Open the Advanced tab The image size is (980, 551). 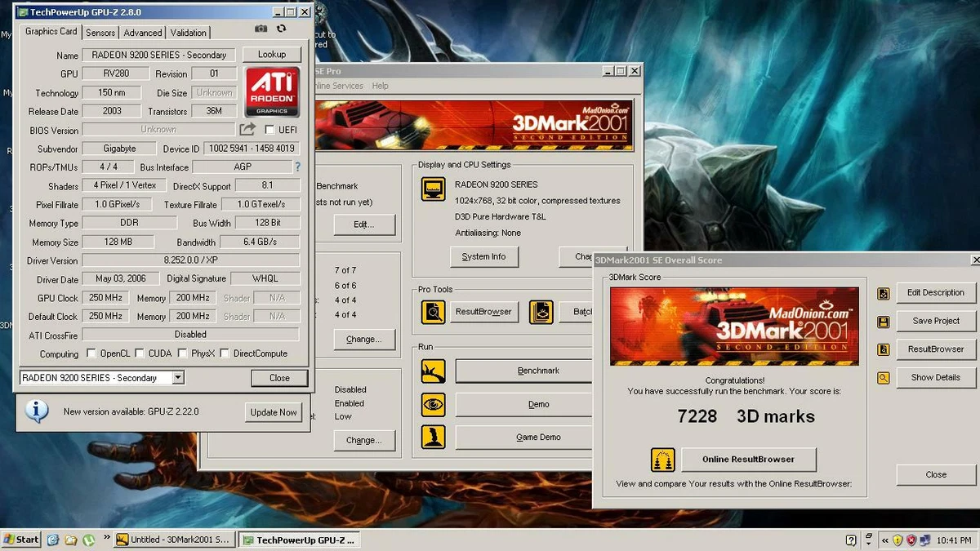[x=142, y=33]
